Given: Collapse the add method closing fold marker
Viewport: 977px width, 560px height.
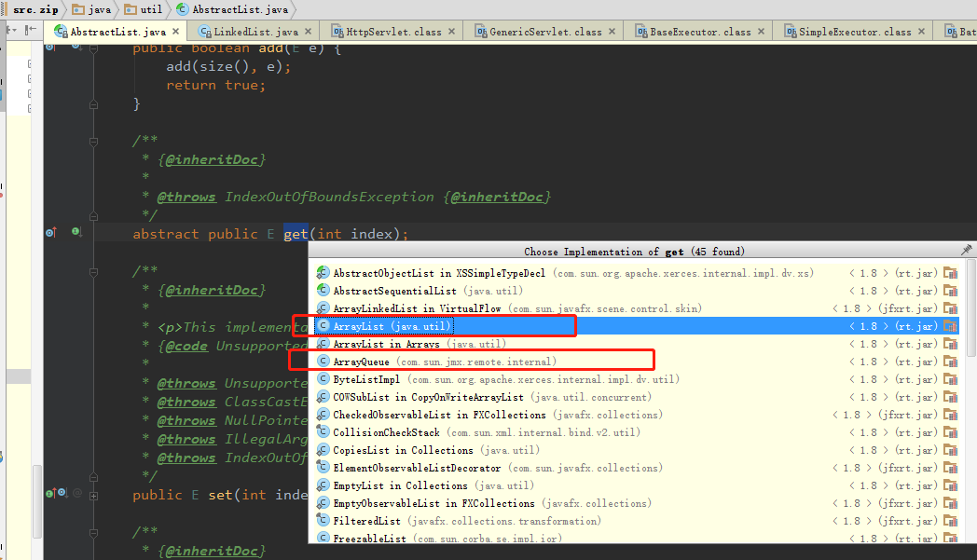Looking at the screenshot, I should (x=93, y=104).
